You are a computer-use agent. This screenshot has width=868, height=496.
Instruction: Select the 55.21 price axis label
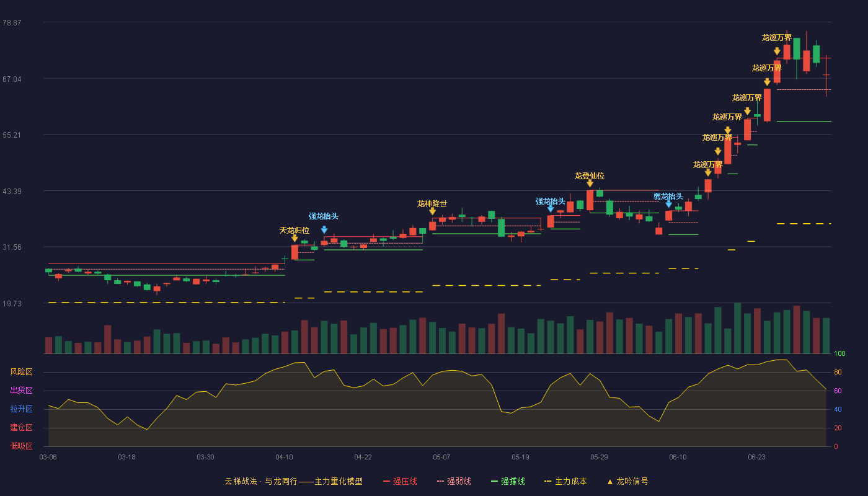(x=12, y=135)
